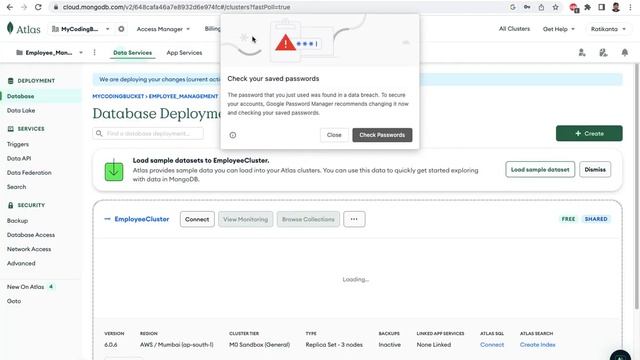Open EmployeeCluster name link
Viewport: 640px width, 360px height.
point(142,219)
